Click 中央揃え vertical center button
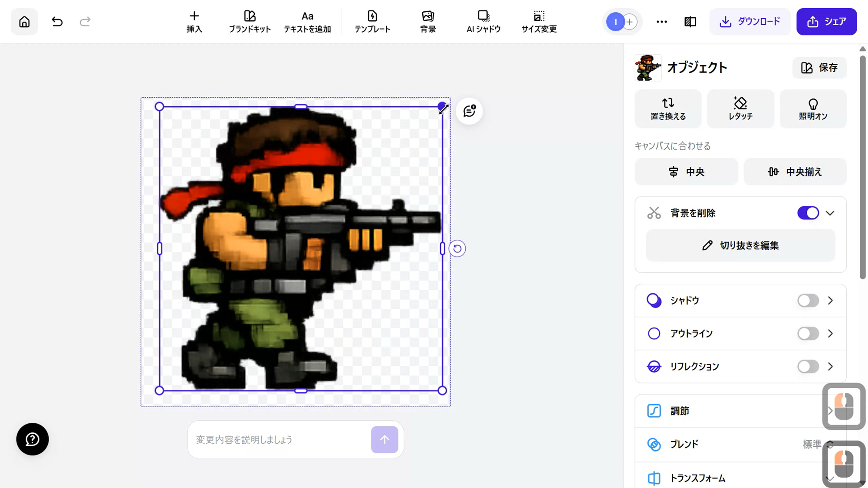The width and height of the screenshot is (868, 488). tap(795, 172)
